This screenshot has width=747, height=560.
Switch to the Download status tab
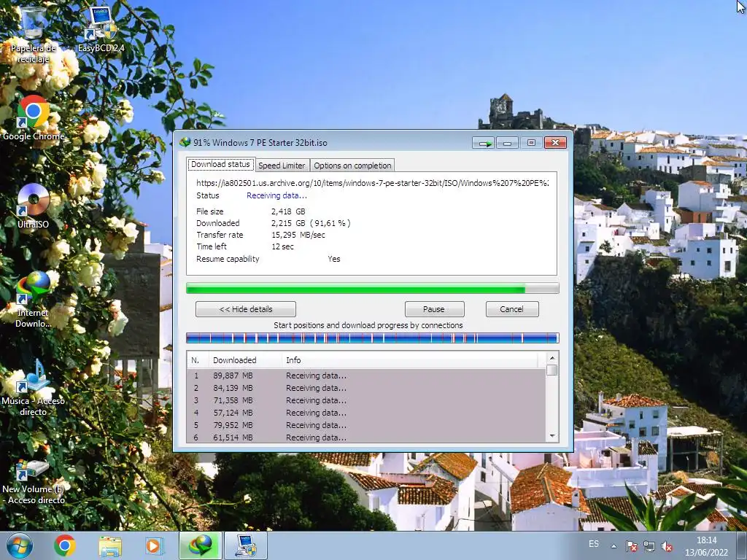point(220,164)
